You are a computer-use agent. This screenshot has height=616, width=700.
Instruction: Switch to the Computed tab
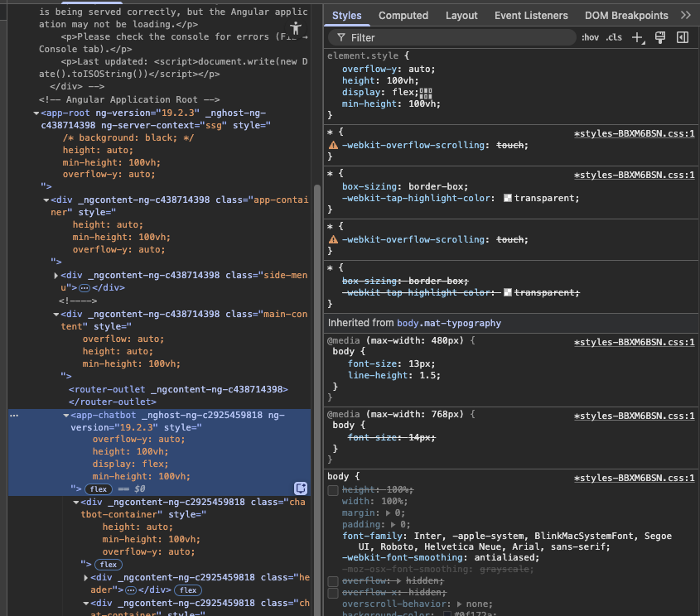403,15
